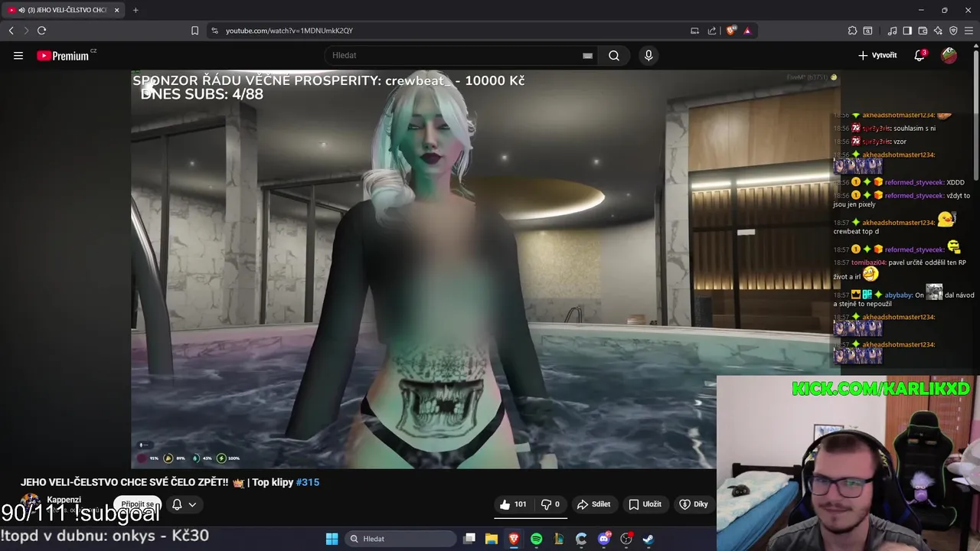Click the search magnifier button

point(614,55)
